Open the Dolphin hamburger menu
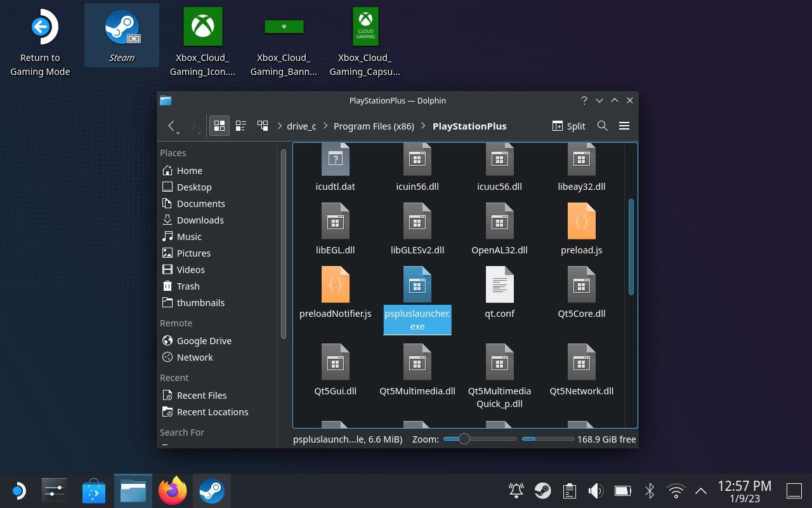Viewport: 812px width, 508px height. coord(624,126)
